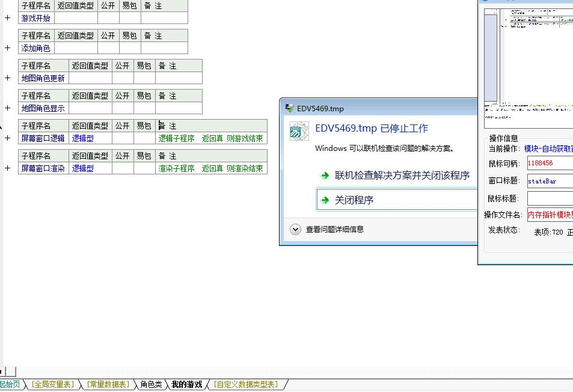
Task: Switch to the 角色类 tab
Action: tap(151, 384)
